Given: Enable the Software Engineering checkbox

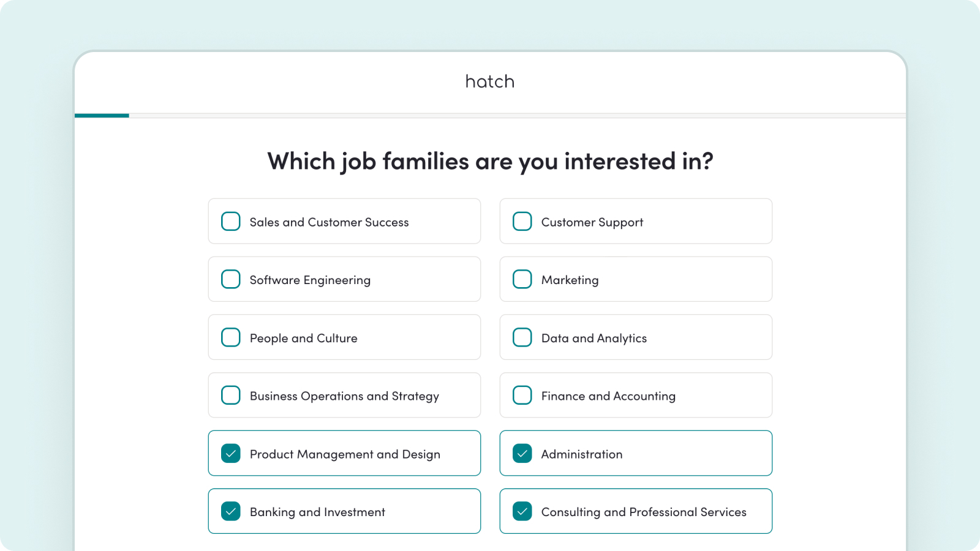Looking at the screenshot, I should [x=231, y=279].
